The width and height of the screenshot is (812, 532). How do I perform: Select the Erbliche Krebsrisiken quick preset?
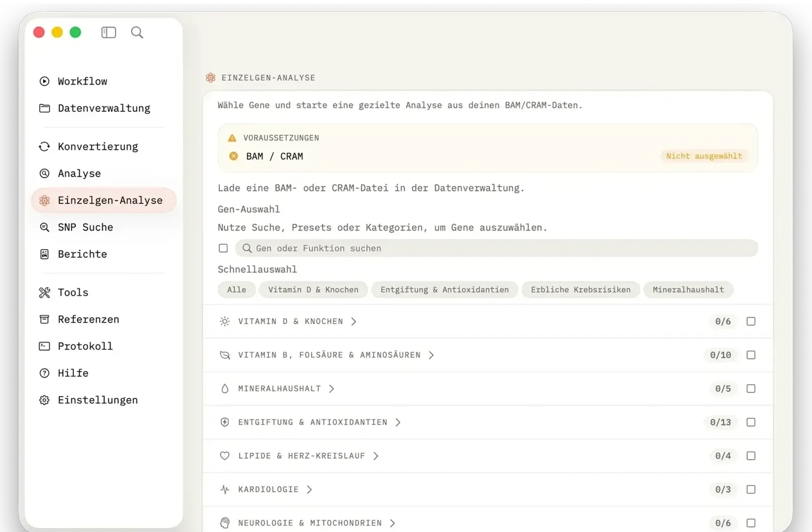coord(581,290)
